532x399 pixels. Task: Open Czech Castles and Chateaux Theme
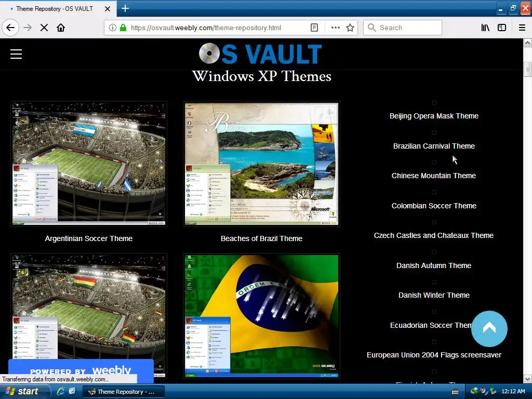point(434,235)
